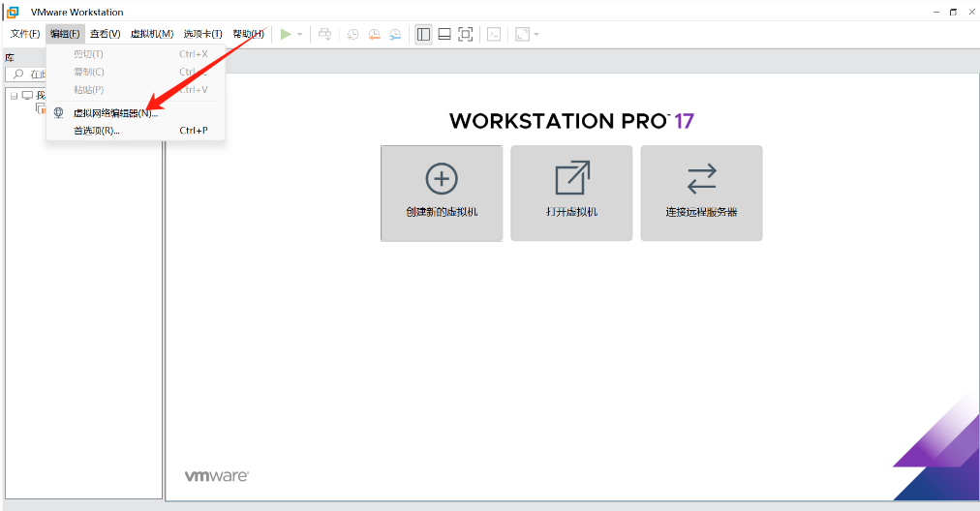This screenshot has height=511, width=980.
Task: Close the 编辑(E) menu
Action: pyautogui.click(x=65, y=34)
